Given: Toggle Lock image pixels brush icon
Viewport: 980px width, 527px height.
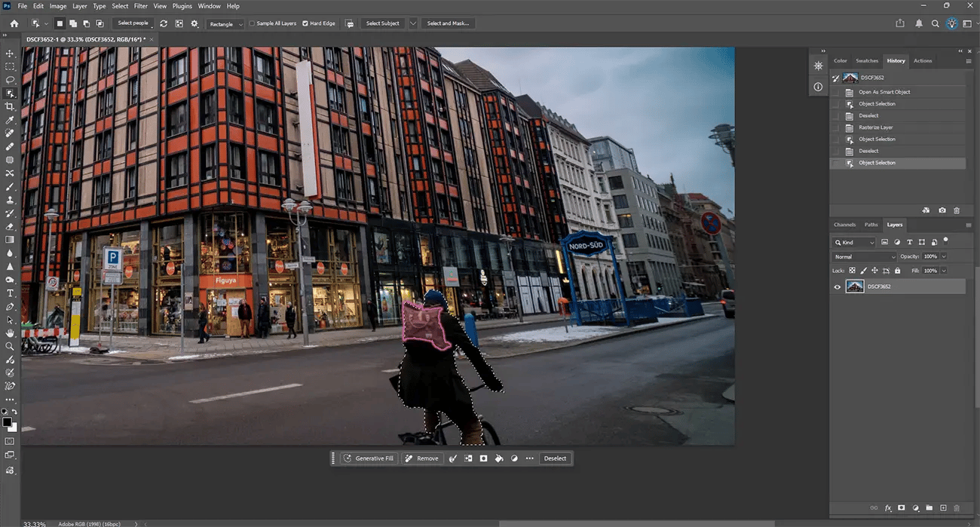Looking at the screenshot, I should [864, 270].
